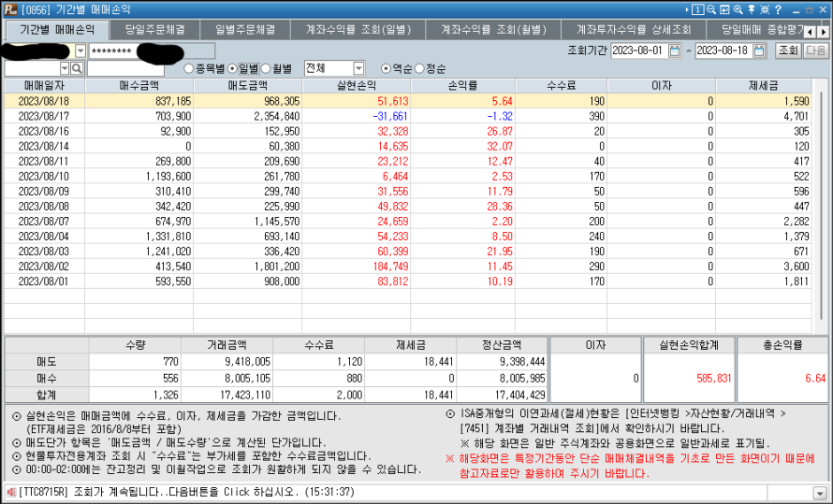Click the zoom in magnifier icon

[x=739, y=9]
